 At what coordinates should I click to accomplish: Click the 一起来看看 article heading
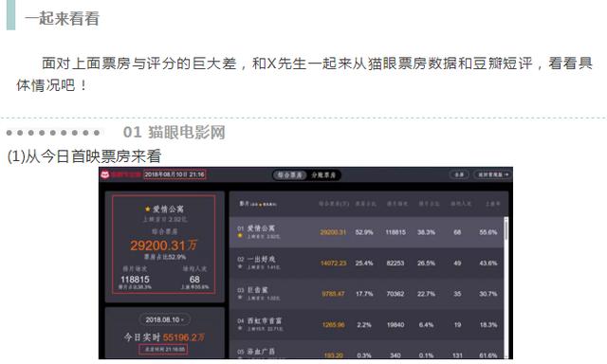(x=63, y=18)
